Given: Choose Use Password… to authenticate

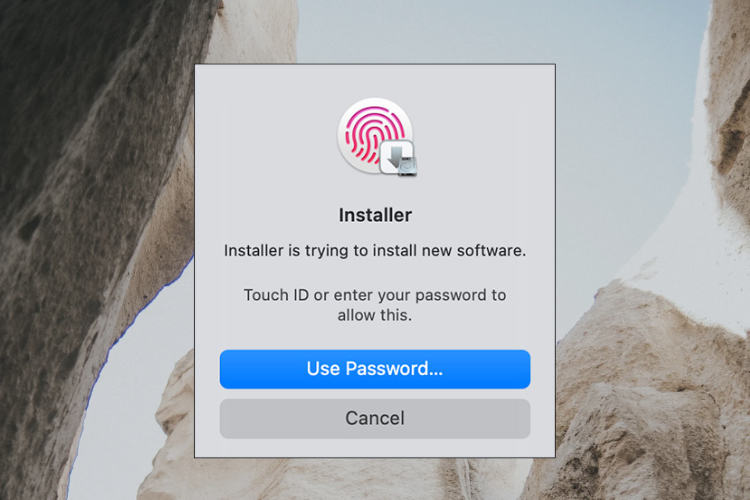Looking at the screenshot, I should point(375,369).
